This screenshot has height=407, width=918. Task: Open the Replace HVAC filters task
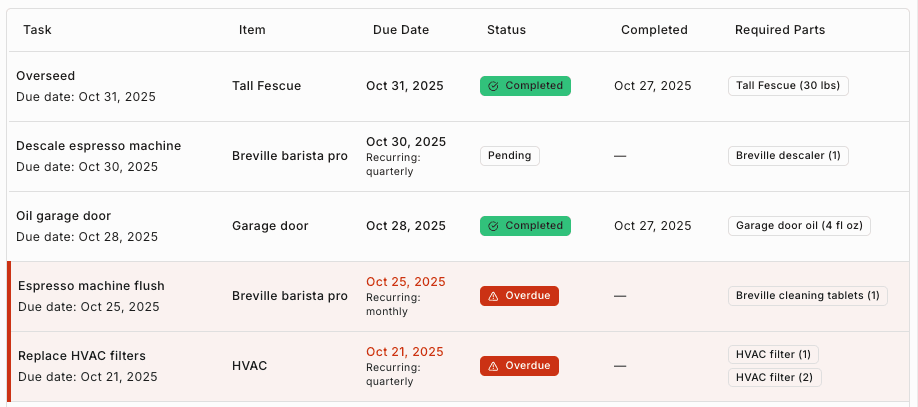pyautogui.click(x=82, y=356)
